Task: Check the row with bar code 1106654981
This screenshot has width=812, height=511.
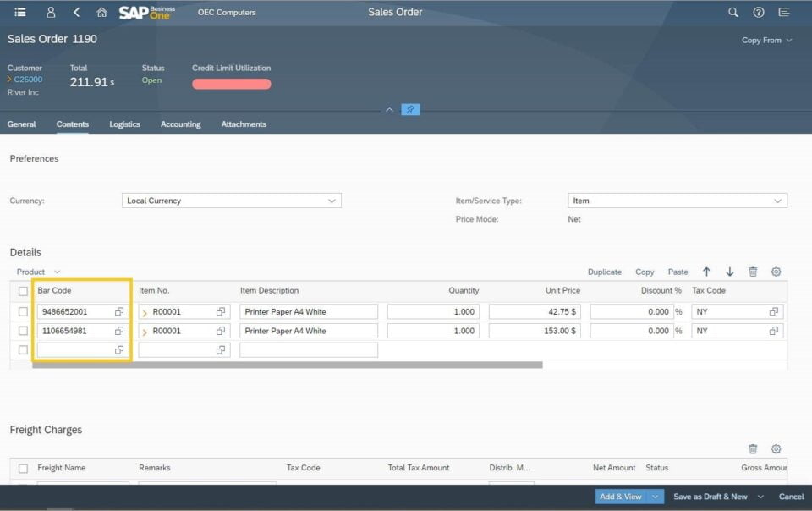Action: (x=23, y=331)
